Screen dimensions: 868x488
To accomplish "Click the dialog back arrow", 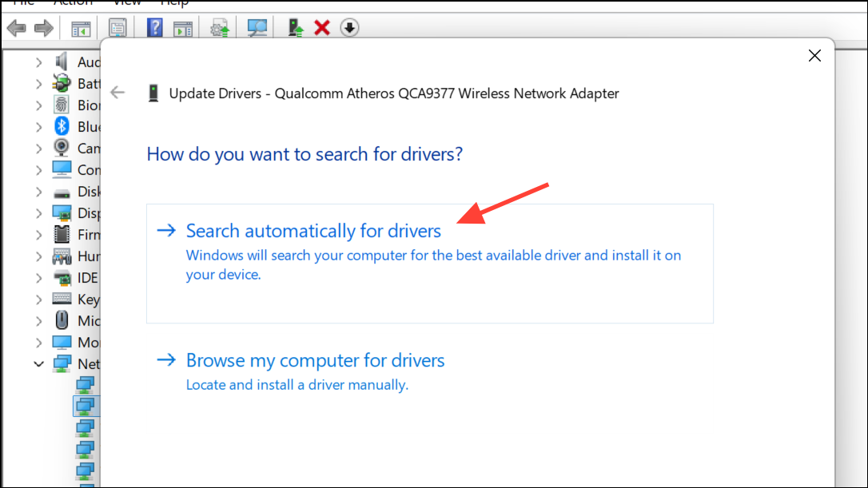I will (117, 93).
